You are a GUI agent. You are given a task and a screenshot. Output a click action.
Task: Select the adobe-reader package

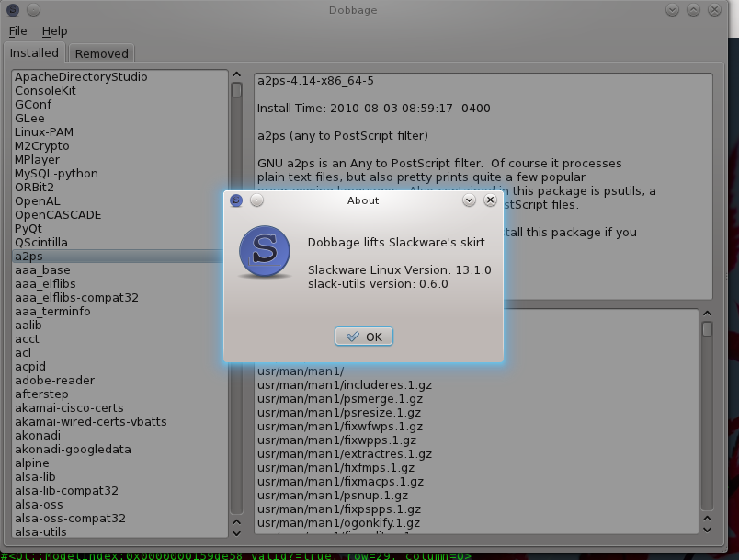pos(119,380)
